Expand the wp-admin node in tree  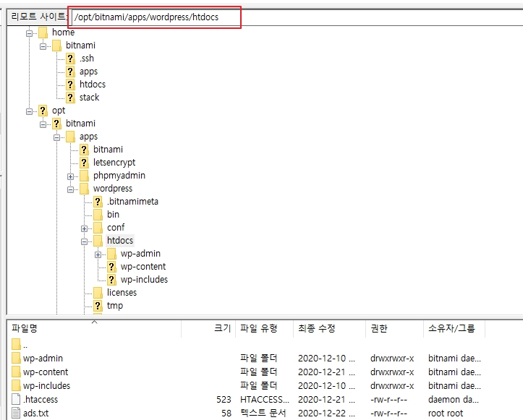pyautogui.click(x=98, y=254)
